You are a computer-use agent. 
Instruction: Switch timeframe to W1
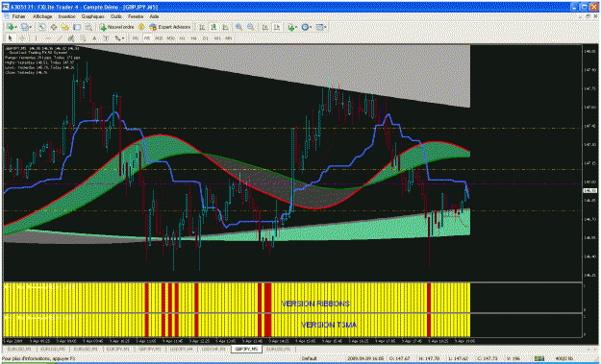[217, 38]
